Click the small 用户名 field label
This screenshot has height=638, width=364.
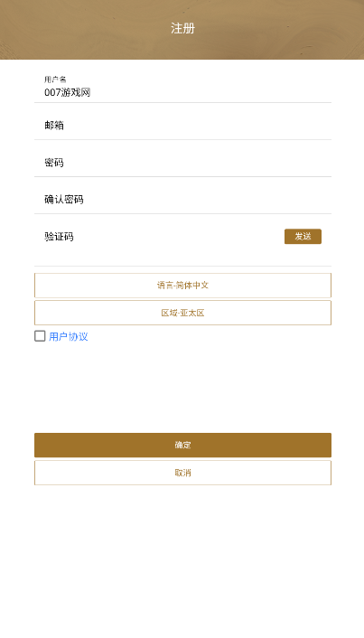point(55,80)
